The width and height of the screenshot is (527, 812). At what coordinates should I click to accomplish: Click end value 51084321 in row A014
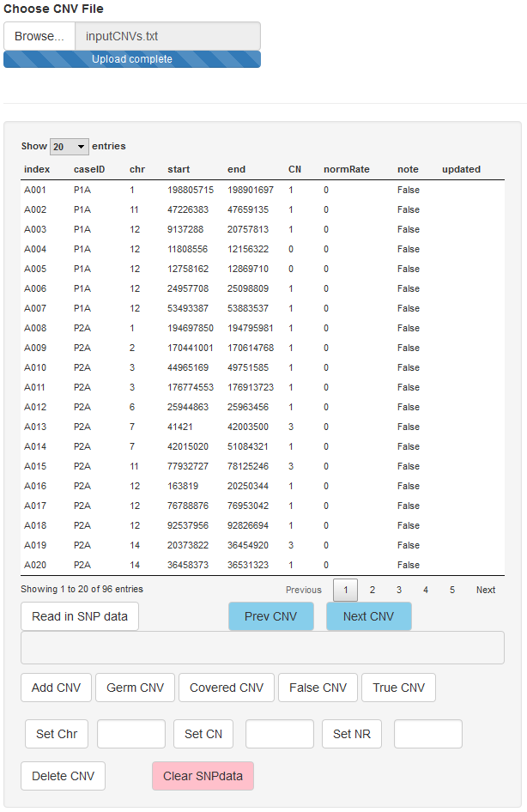click(248, 446)
